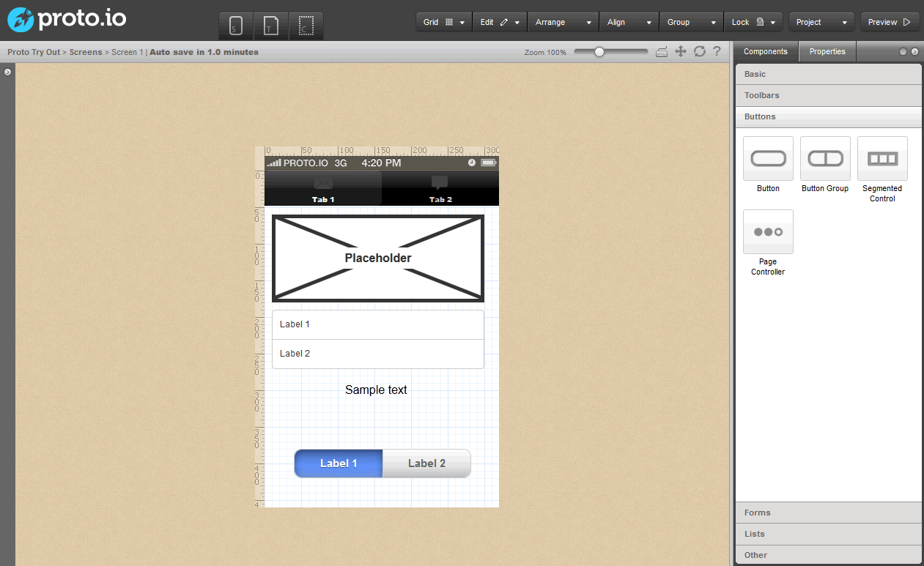This screenshot has height=566, width=924.
Task: Click the proto.io logo
Action: click(x=66, y=19)
